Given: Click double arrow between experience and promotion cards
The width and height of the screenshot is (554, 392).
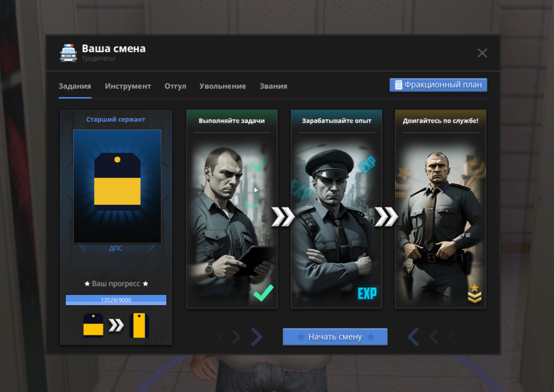Looking at the screenshot, I should [386, 217].
